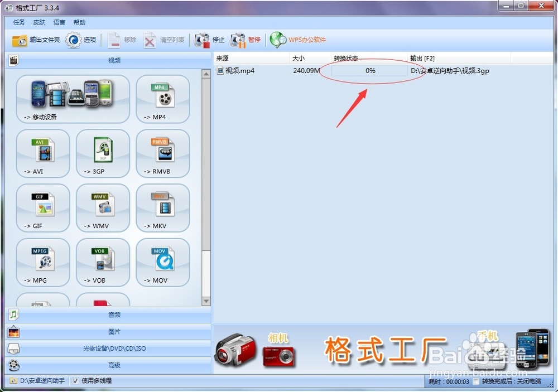Select the GIF conversion icon
This screenshot has width=558, height=392.
coord(43,208)
